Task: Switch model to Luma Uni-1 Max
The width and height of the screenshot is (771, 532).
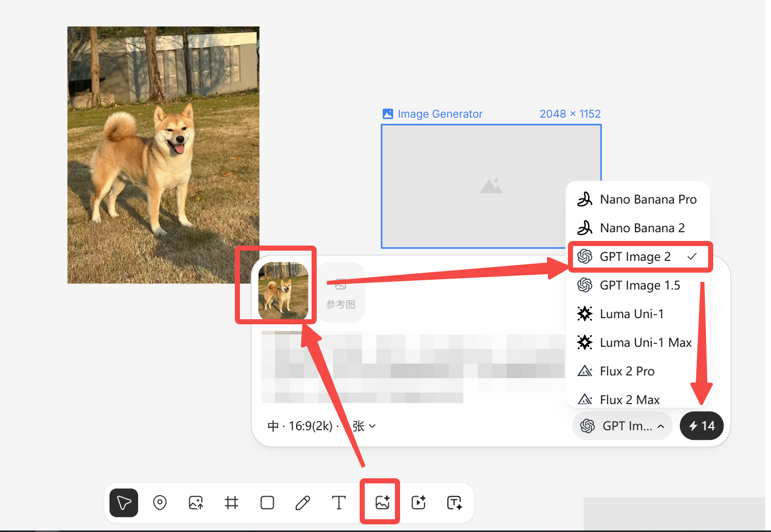Action: [x=638, y=343]
